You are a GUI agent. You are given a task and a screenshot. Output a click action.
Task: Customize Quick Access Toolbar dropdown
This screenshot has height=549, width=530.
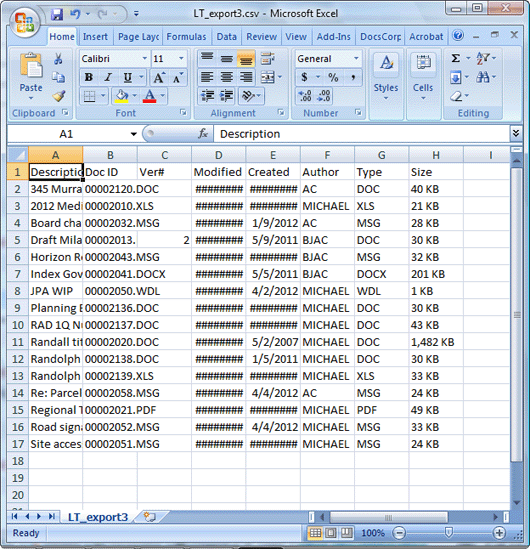136,14
